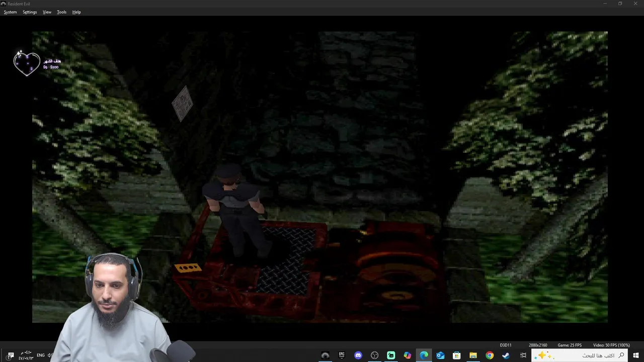Open the View menu
644x362 pixels.
(x=47, y=12)
